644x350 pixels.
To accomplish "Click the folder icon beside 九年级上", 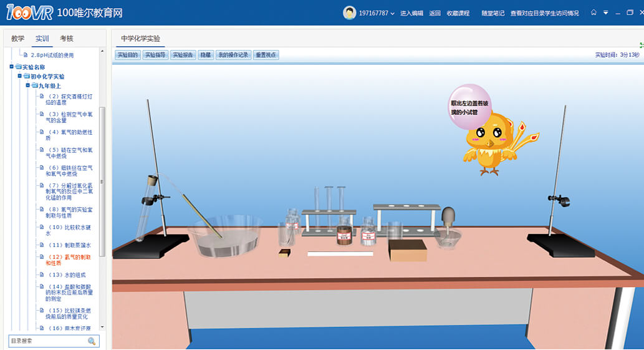I will coord(35,85).
